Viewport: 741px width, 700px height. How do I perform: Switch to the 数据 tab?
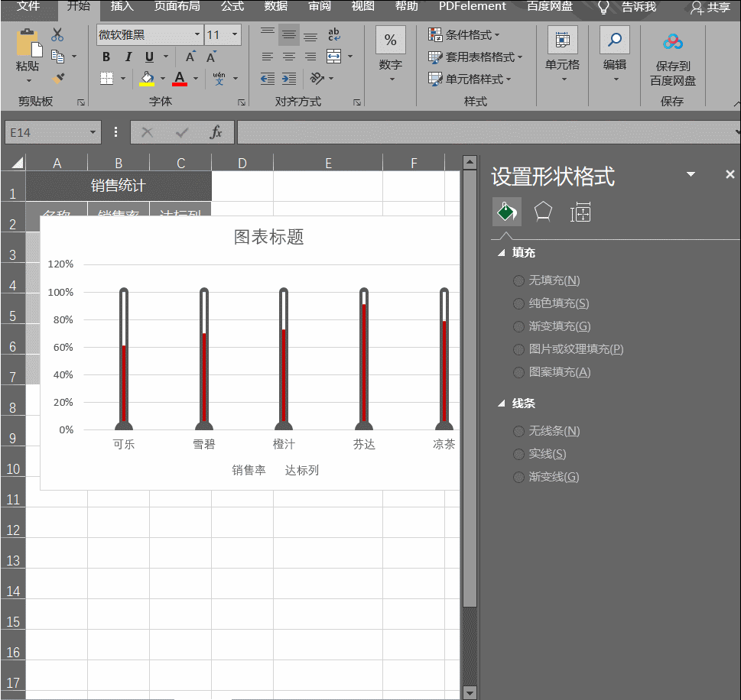click(276, 7)
